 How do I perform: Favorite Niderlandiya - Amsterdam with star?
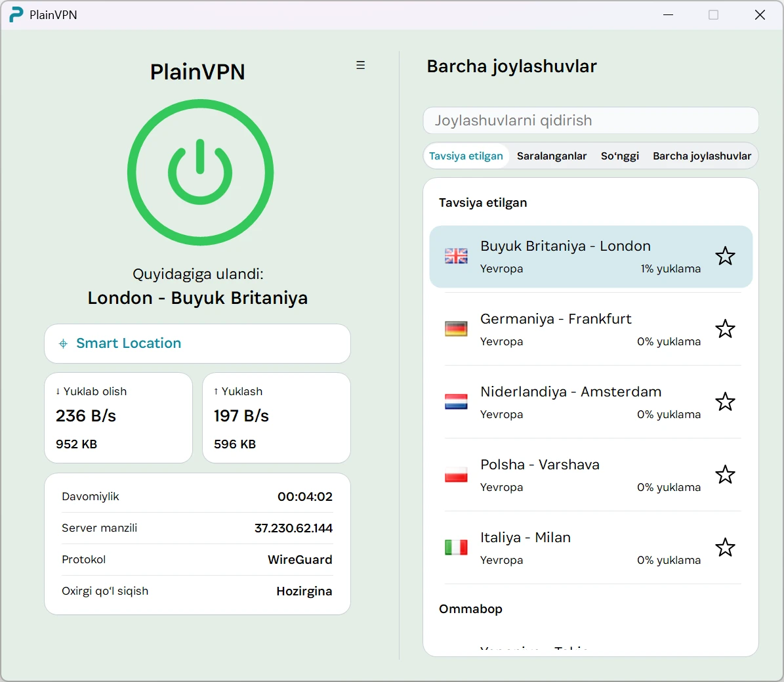725,402
